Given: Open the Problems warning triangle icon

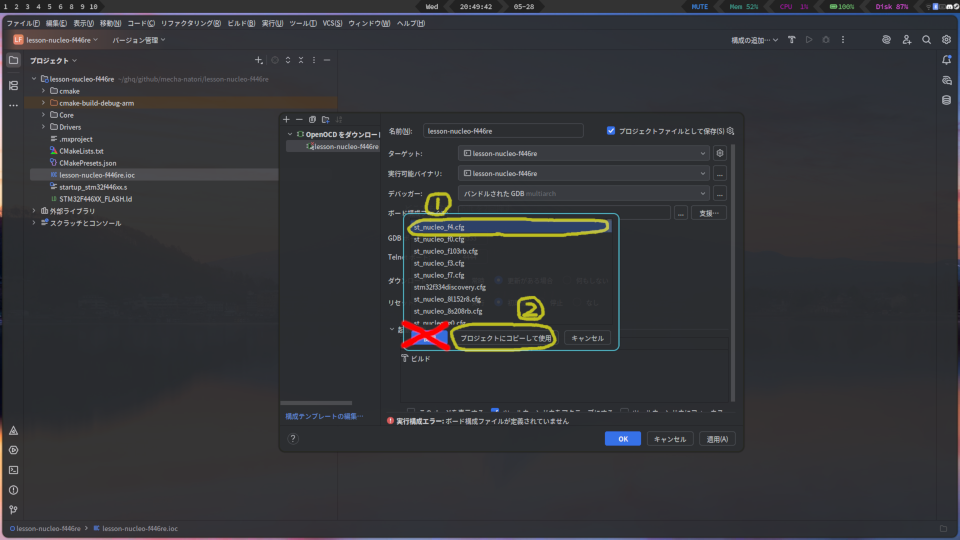Looking at the screenshot, I should pos(13,430).
